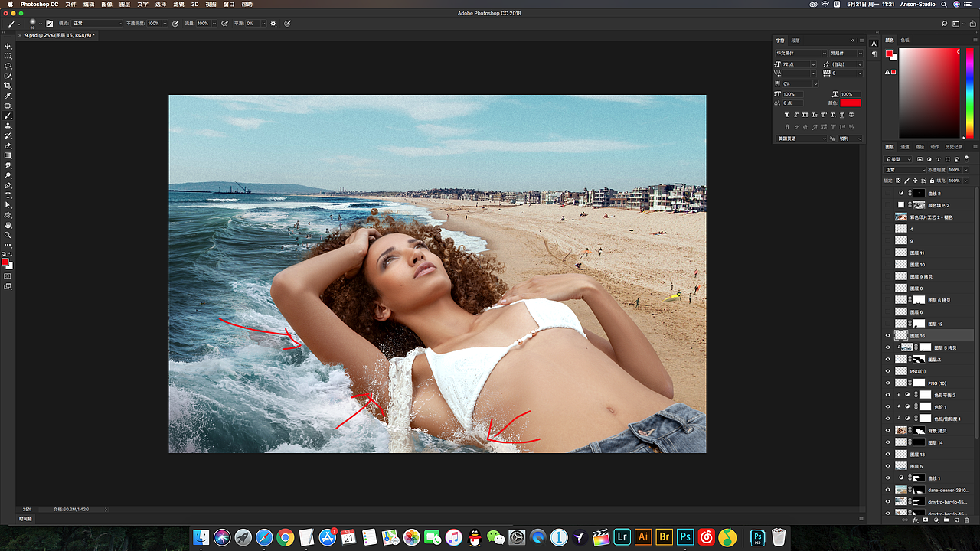Select the Type tool (T) in the toolbox
The width and height of the screenshot is (980, 551).
tap(8, 195)
